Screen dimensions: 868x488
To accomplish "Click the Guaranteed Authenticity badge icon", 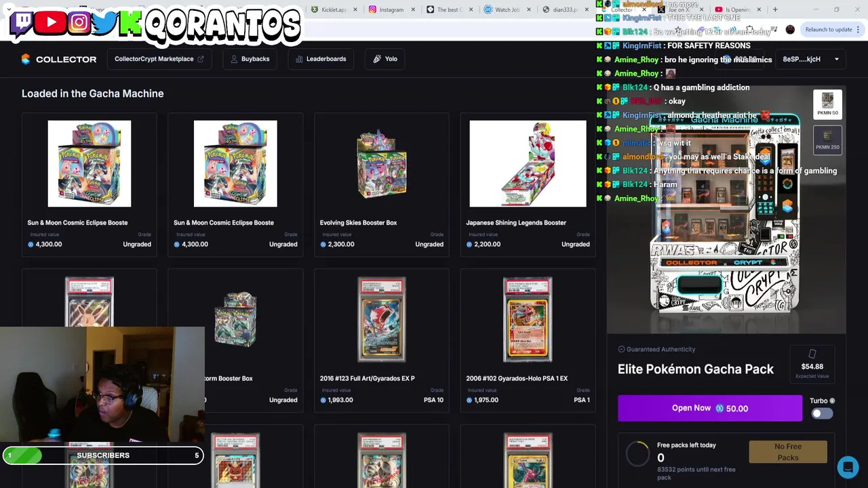I will pyautogui.click(x=621, y=349).
